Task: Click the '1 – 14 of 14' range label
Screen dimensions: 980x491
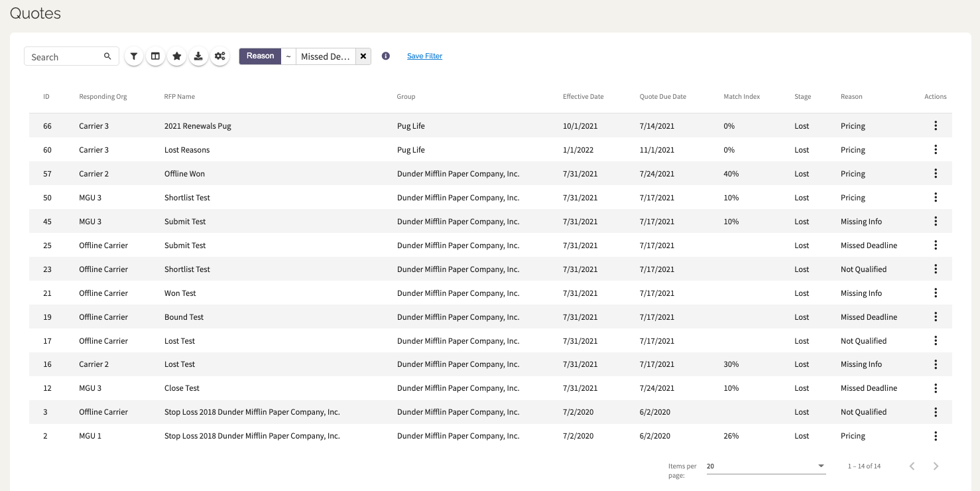Action: [864, 466]
